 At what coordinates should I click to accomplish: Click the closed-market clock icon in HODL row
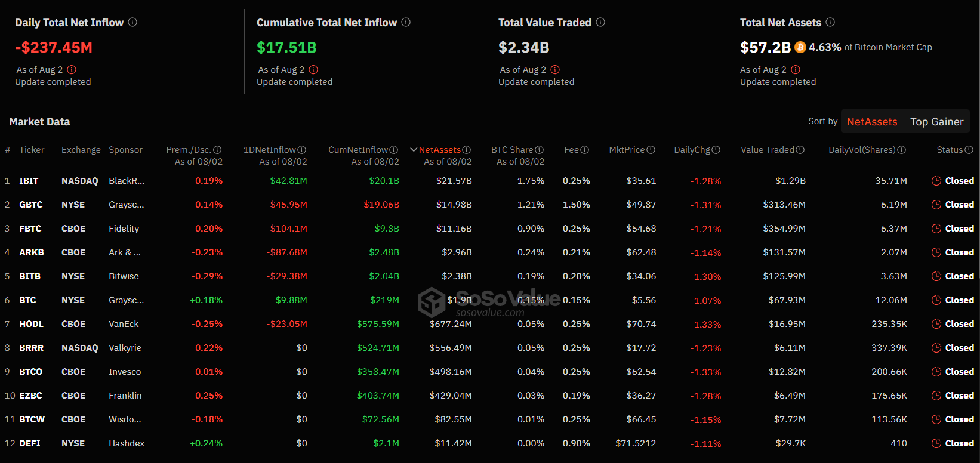(x=936, y=324)
